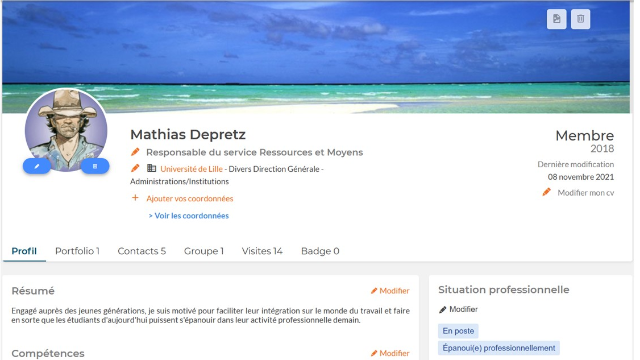Click the Responsable du service Ressources et Moyens title
The width and height of the screenshot is (640, 360).
tap(254, 152)
